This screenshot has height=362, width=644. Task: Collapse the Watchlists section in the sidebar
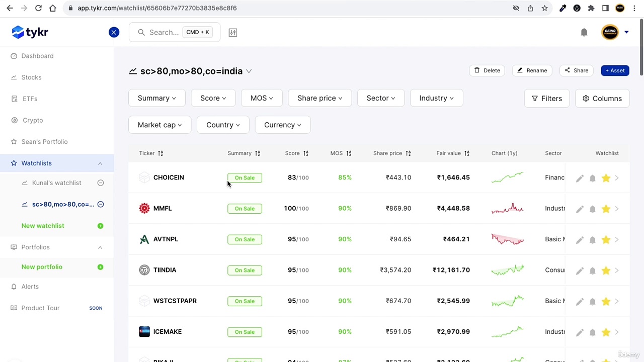(x=100, y=163)
